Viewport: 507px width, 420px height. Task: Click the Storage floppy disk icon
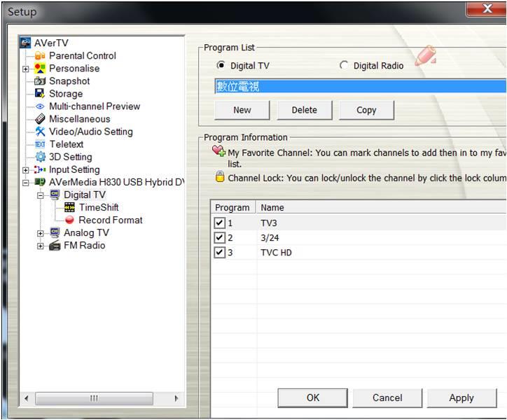40,94
